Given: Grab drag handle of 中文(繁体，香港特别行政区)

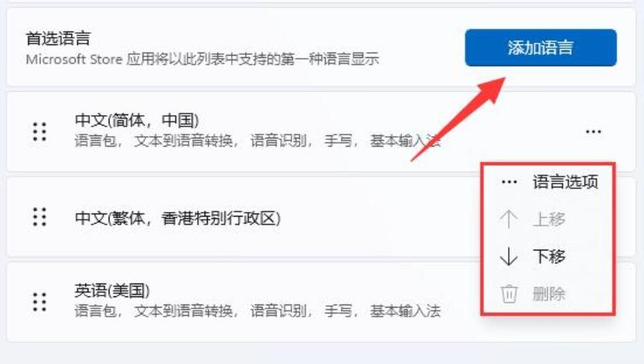Looking at the screenshot, I should (39, 217).
